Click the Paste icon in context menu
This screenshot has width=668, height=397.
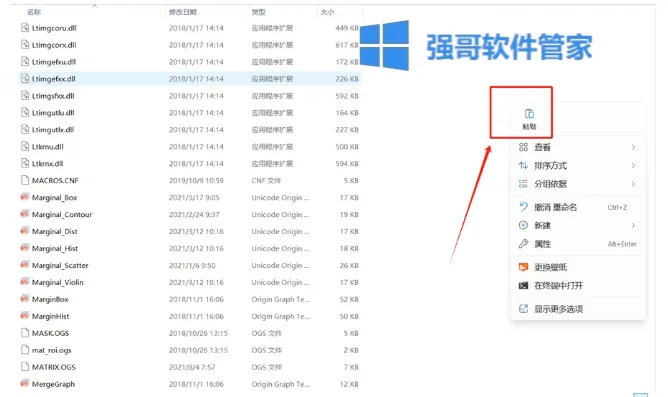[x=529, y=114]
